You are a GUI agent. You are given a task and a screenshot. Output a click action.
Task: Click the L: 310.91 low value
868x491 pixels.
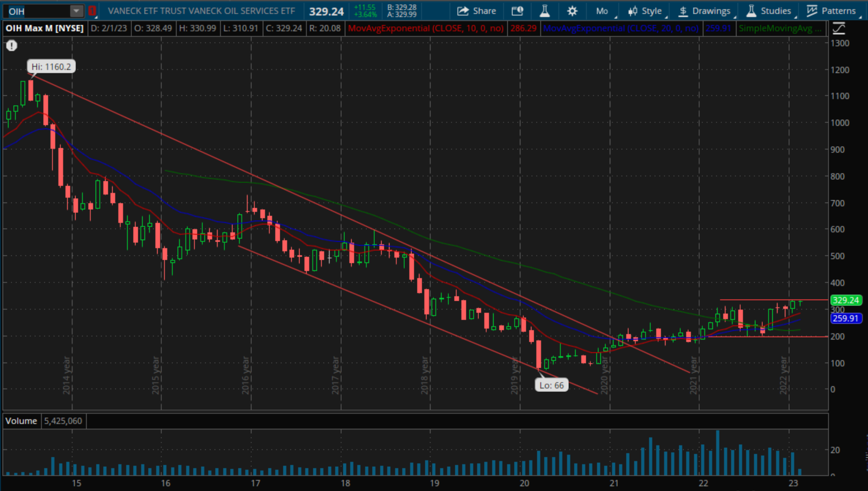(x=240, y=28)
